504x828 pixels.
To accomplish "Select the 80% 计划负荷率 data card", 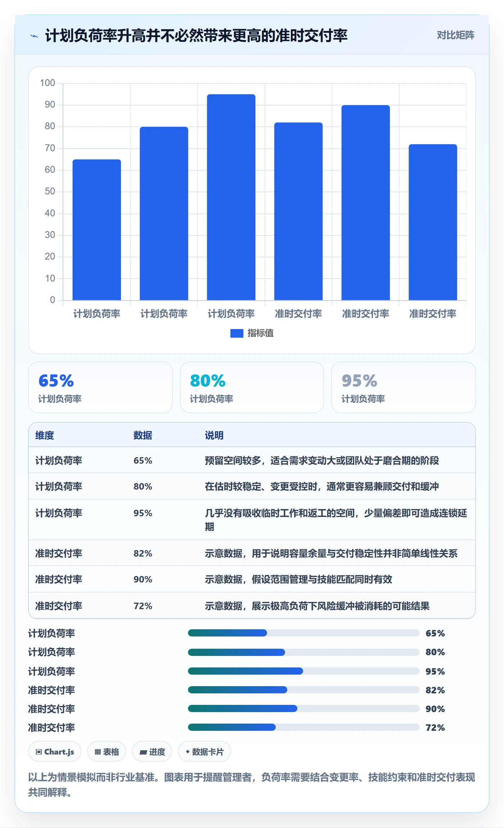I will pyautogui.click(x=252, y=387).
